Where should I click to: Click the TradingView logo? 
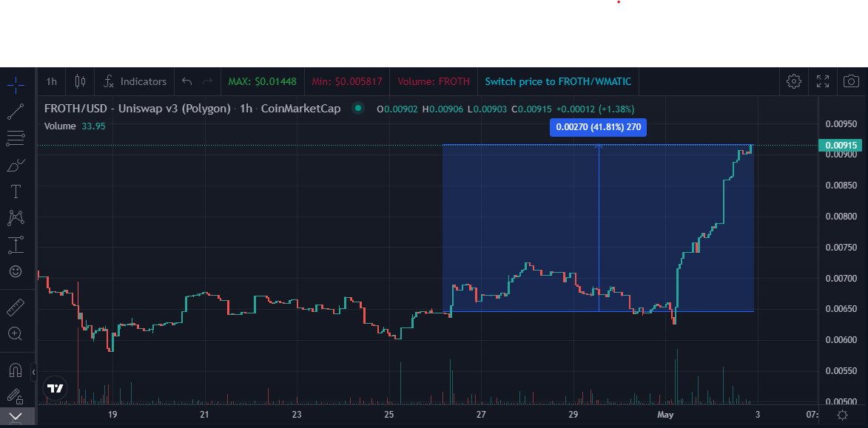point(55,388)
